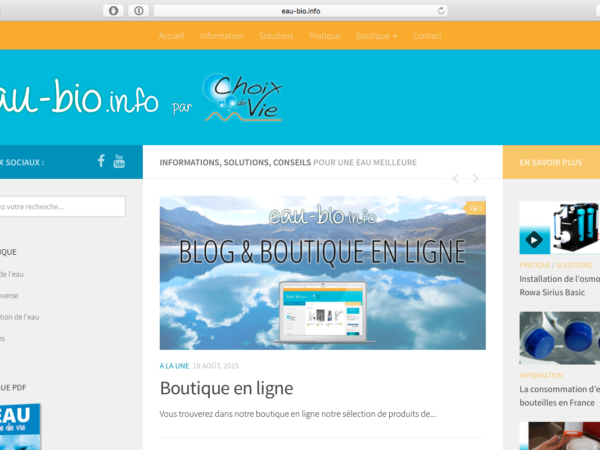Click the EN SAVOIR PLUS header

tap(551, 162)
